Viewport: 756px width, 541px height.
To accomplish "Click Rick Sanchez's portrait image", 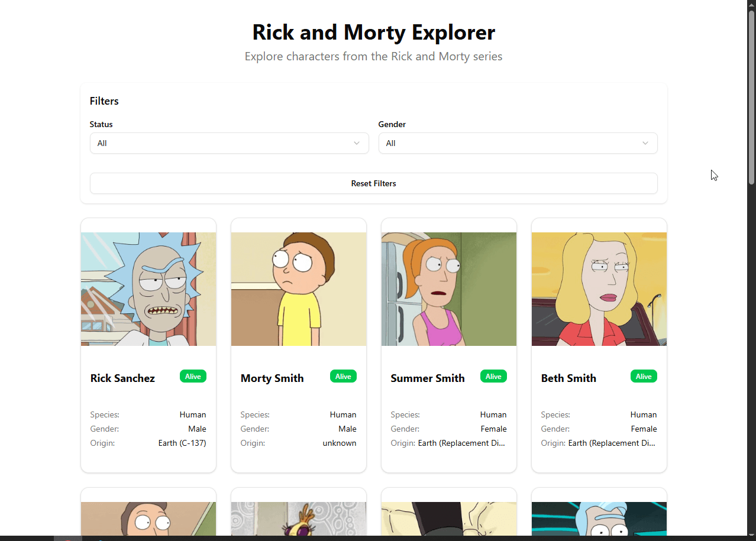I will click(148, 289).
